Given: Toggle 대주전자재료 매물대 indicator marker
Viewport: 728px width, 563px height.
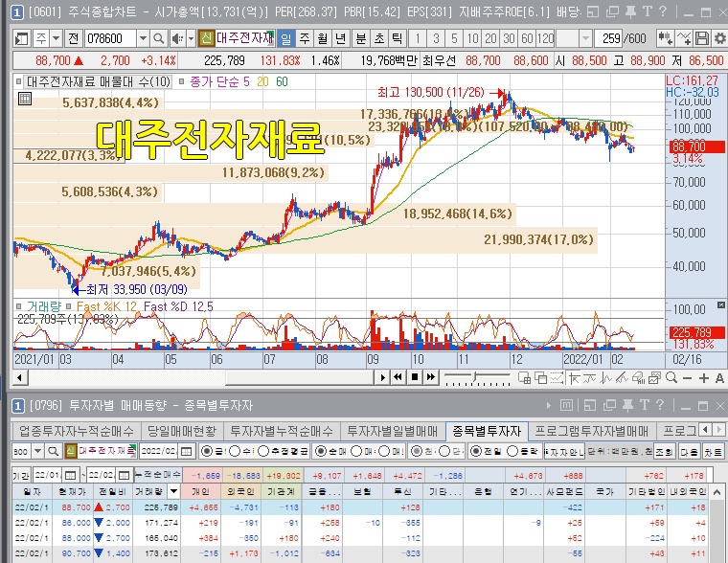Looking at the screenshot, I should 18,82.
